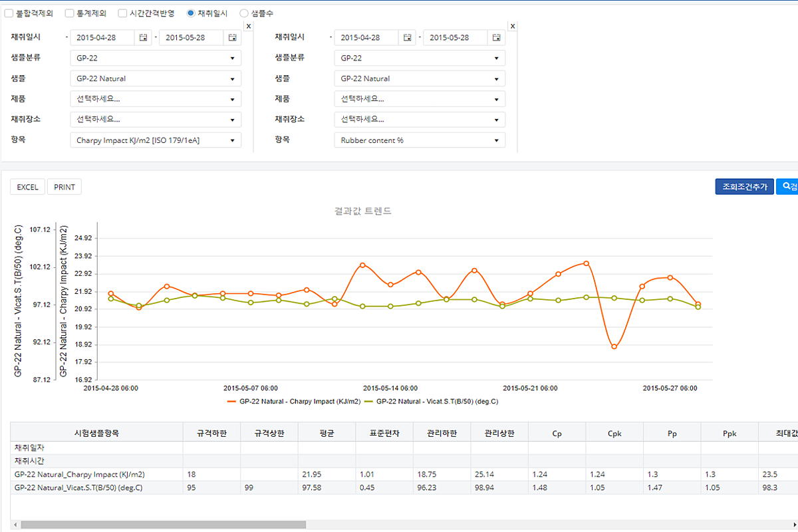Click the chart title 결과값 트렌드
This screenshot has width=798, height=532.
363,211
